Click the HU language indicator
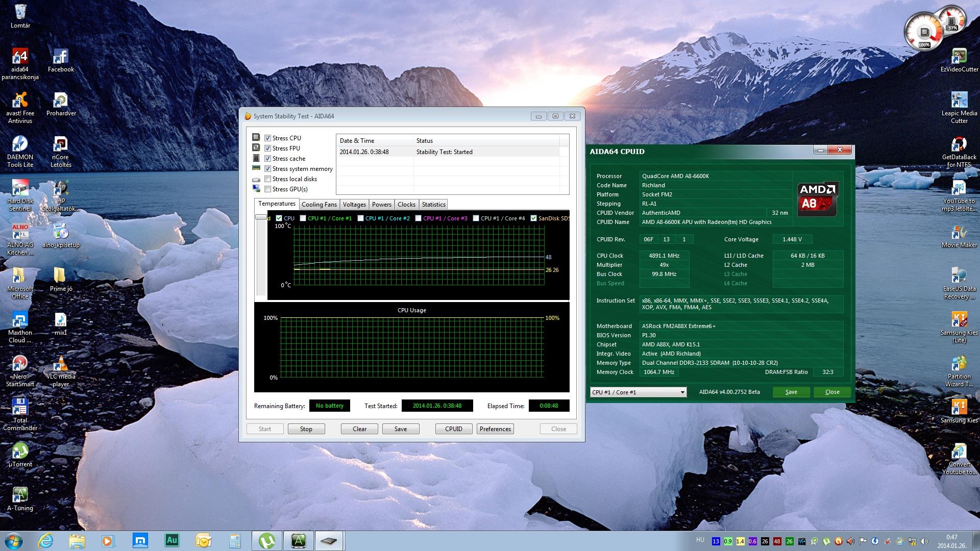 (700, 540)
